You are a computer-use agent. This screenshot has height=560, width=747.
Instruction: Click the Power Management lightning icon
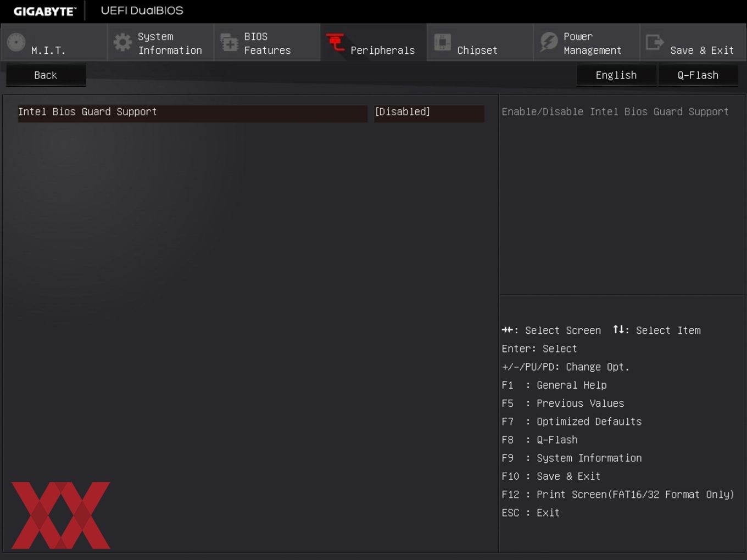coord(549,42)
